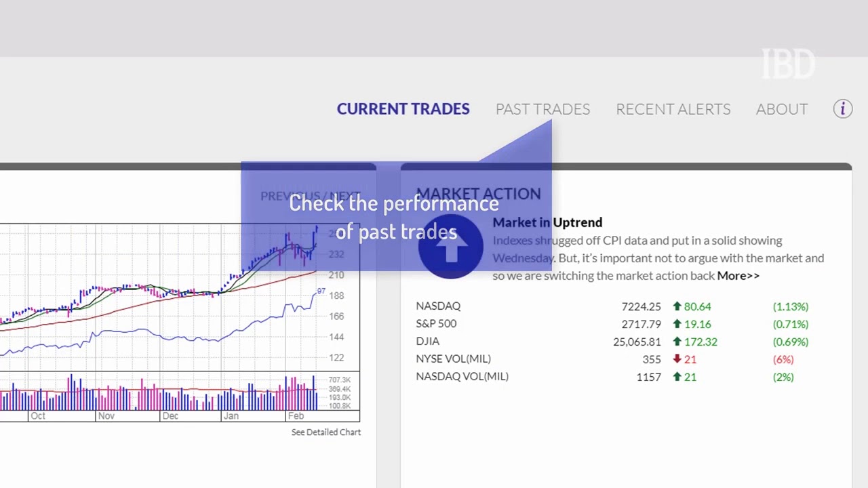
Task: Select the NASDAQ index label
Action: (438, 306)
